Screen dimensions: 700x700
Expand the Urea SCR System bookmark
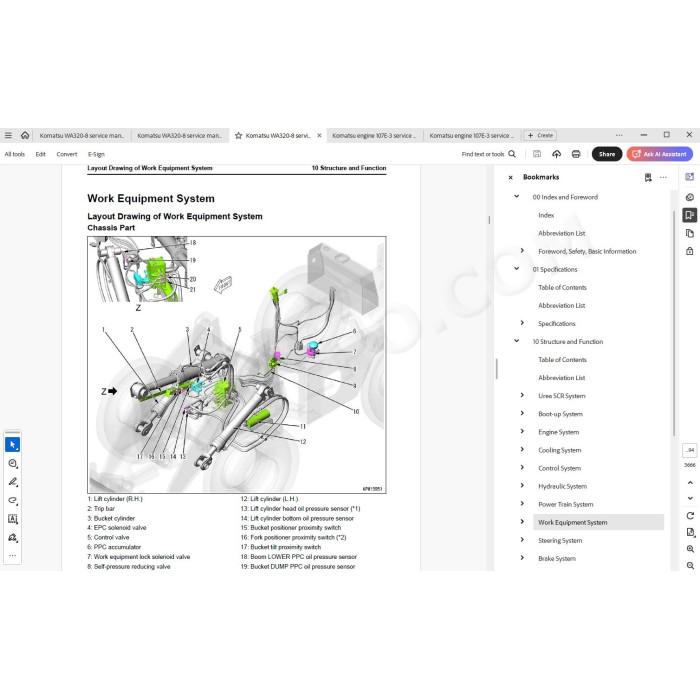[x=522, y=395]
